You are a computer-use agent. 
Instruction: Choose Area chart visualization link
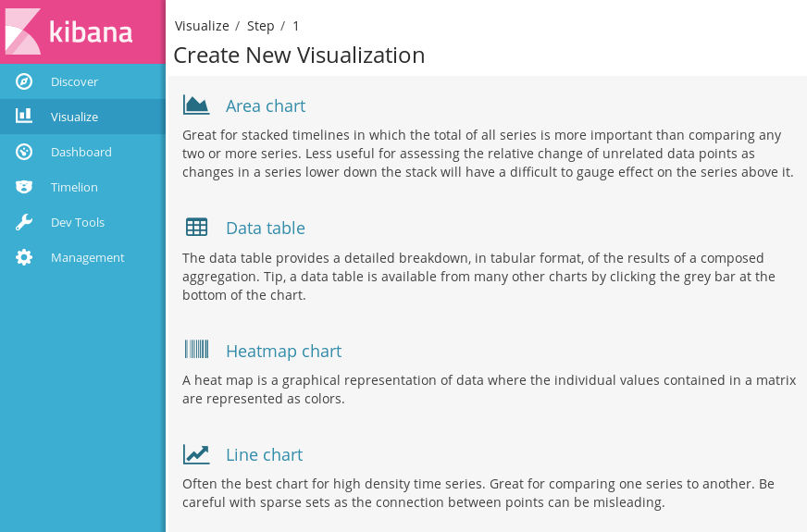click(x=266, y=106)
